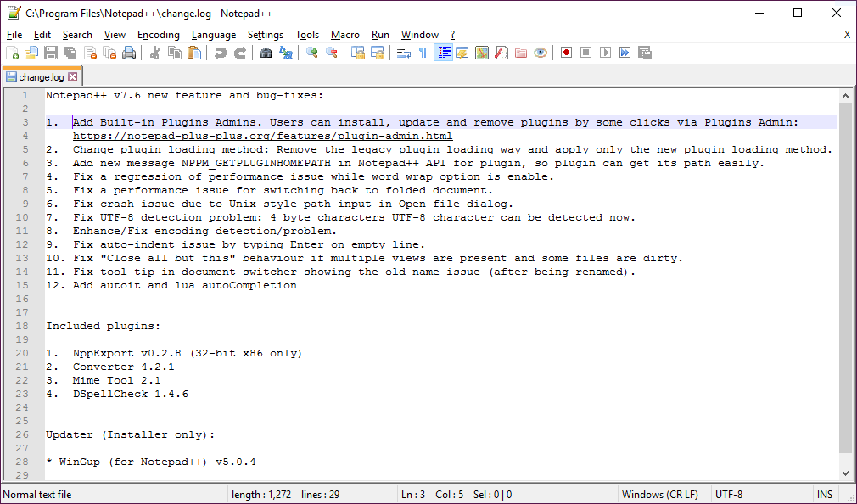Open the Window menu

pos(420,35)
